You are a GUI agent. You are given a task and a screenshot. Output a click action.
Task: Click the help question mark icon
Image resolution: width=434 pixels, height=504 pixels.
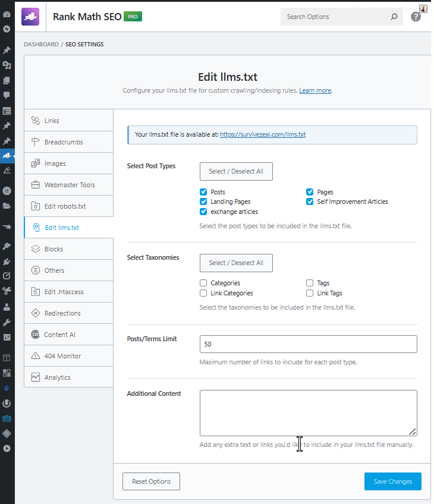pos(416,17)
